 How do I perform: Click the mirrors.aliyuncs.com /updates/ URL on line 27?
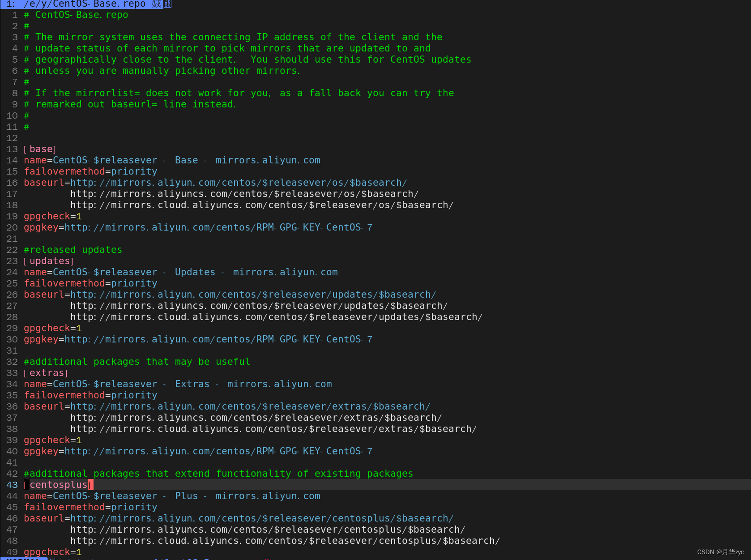tap(259, 306)
